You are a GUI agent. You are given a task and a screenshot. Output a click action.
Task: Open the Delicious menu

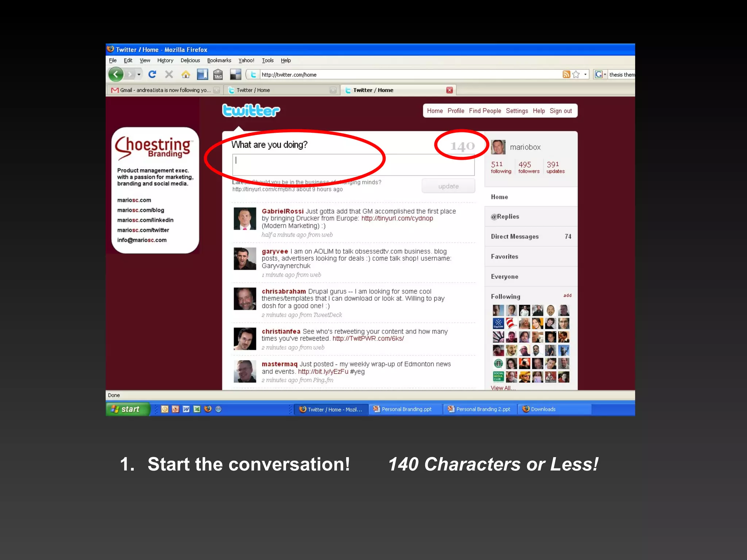190,61
